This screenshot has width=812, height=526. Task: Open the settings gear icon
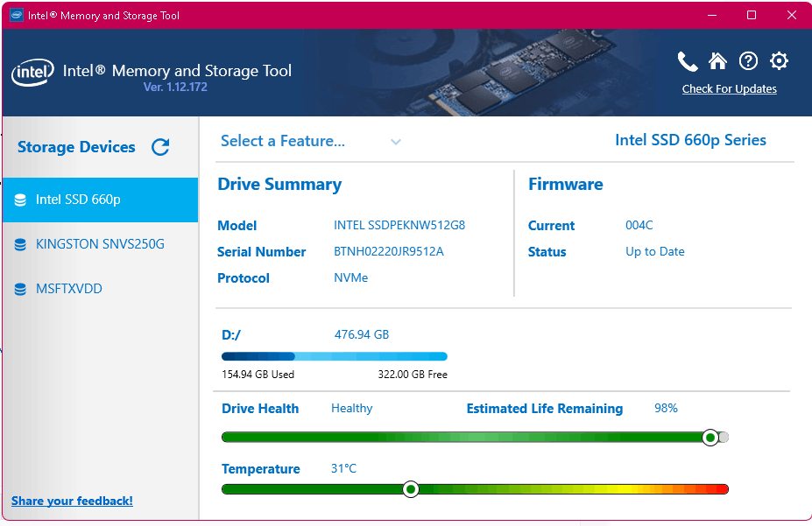pos(779,61)
